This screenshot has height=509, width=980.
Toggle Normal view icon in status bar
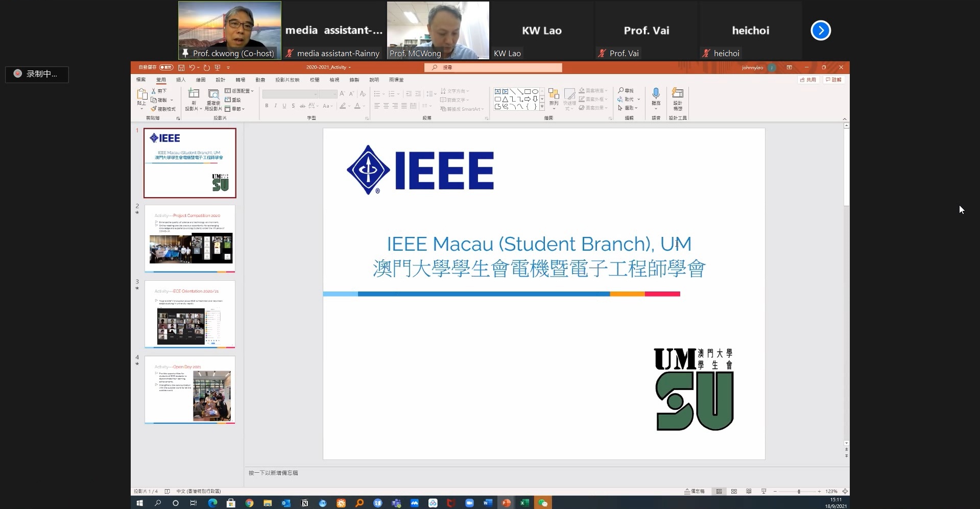(x=719, y=491)
